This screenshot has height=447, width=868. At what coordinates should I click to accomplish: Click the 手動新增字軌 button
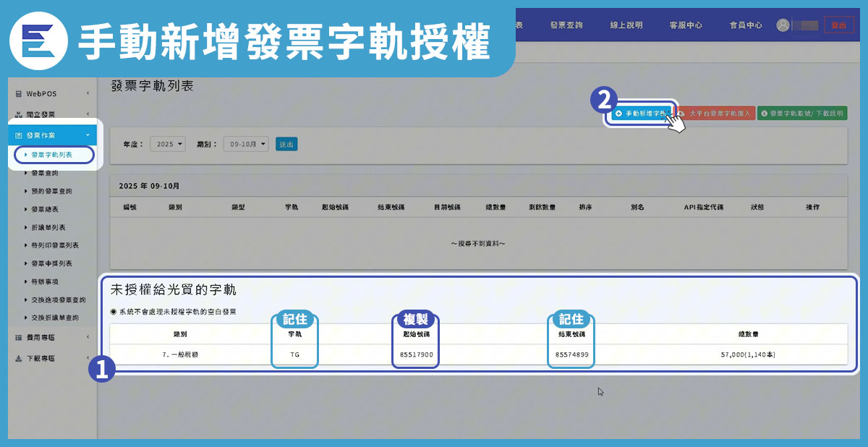[642, 113]
